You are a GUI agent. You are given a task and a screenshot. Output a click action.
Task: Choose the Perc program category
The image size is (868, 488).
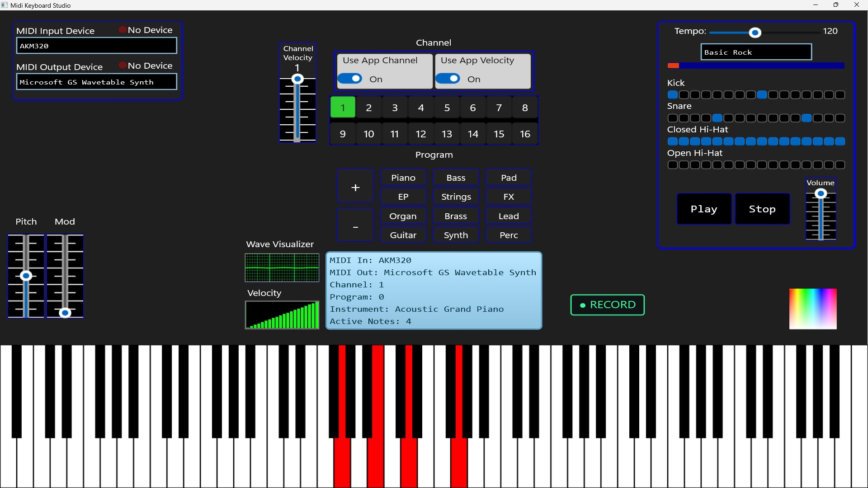[x=509, y=235]
